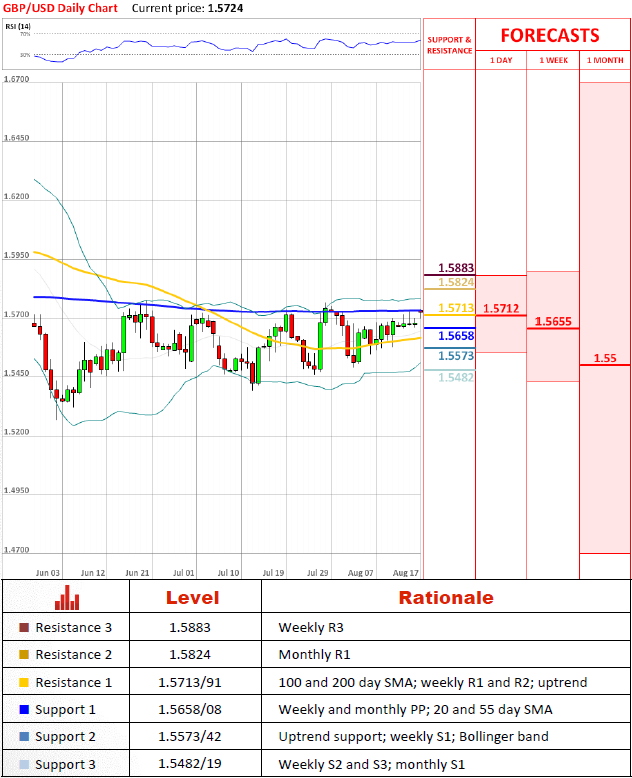The height and width of the screenshot is (778, 632).
Task: Click the Resistance 3 brown color swatch
Action: (24, 628)
